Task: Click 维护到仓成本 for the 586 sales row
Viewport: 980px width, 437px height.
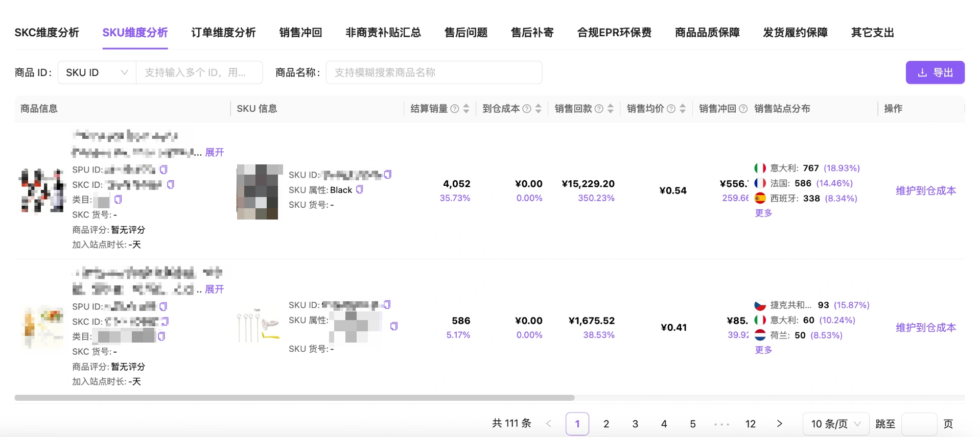Action: (925, 328)
